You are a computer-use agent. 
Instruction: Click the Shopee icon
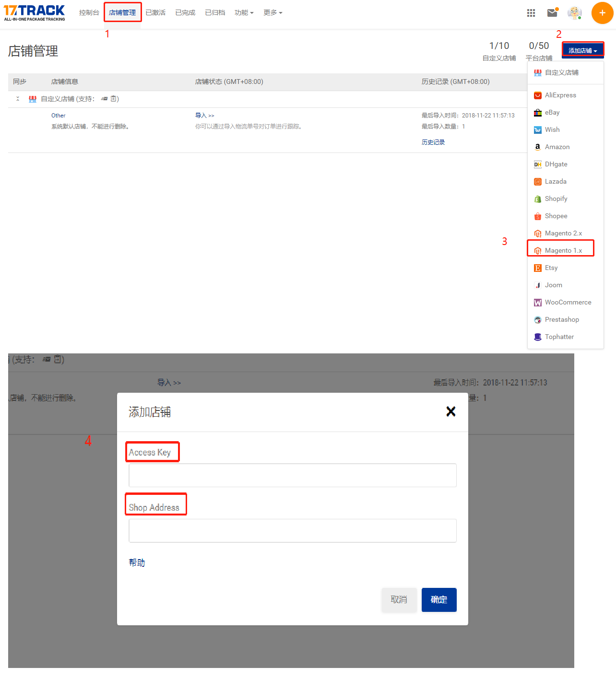(x=538, y=216)
